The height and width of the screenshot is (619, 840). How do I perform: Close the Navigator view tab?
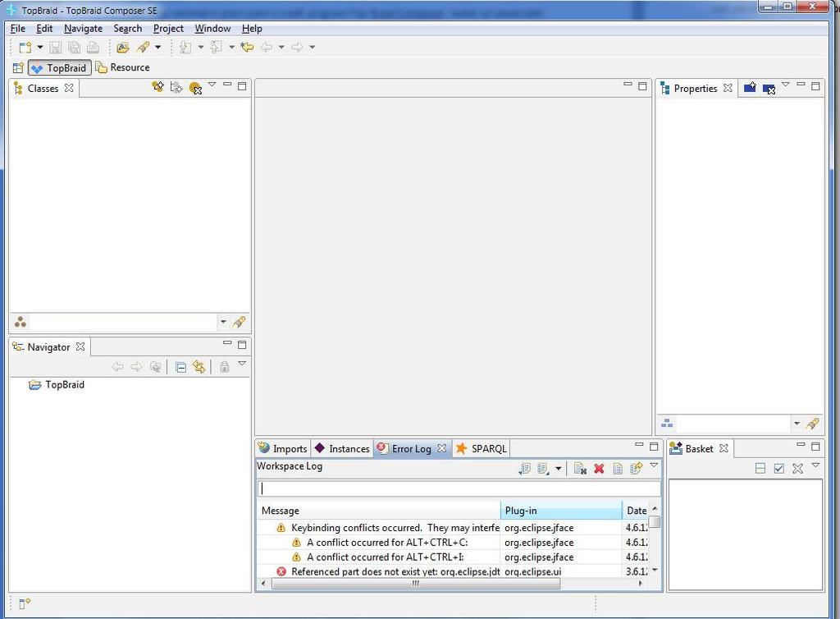(x=80, y=346)
